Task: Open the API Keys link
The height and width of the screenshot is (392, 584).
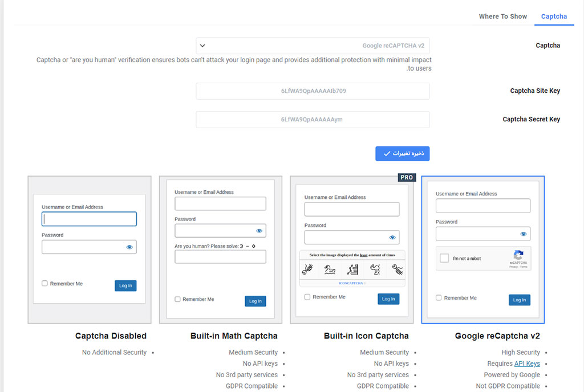Action: (x=527, y=364)
